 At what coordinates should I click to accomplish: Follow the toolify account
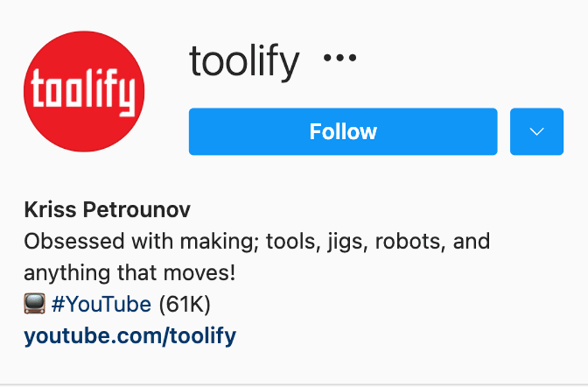pos(343,132)
